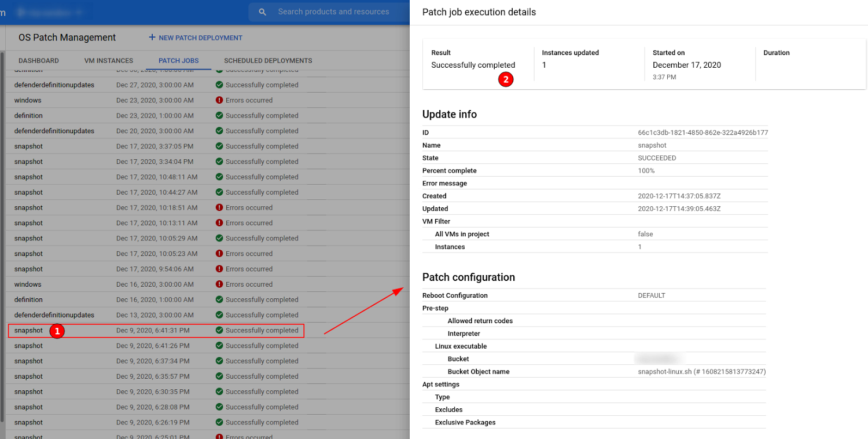
Task: Switch to the DASHBOARD tab
Action: pos(39,61)
